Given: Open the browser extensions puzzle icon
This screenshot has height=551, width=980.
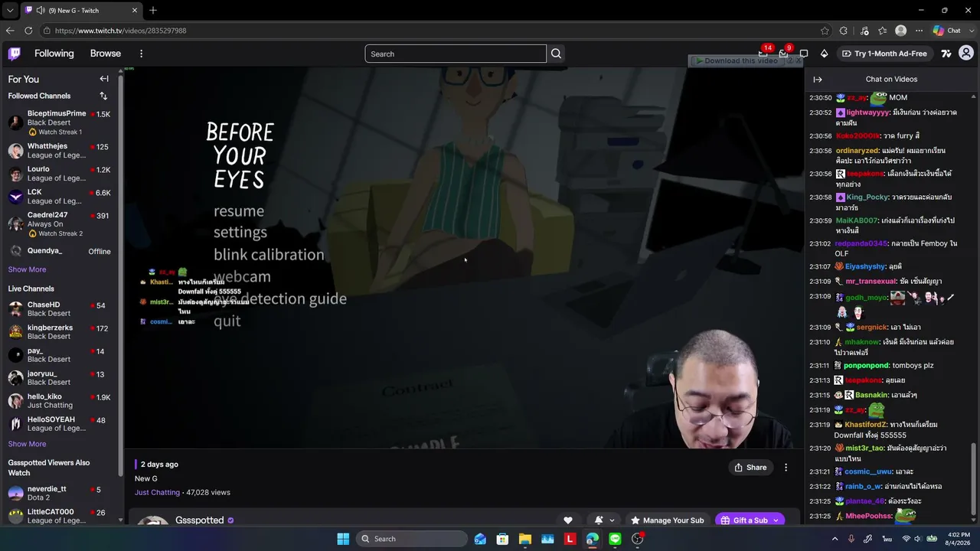Looking at the screenshot, I should (x=844, y=31).
